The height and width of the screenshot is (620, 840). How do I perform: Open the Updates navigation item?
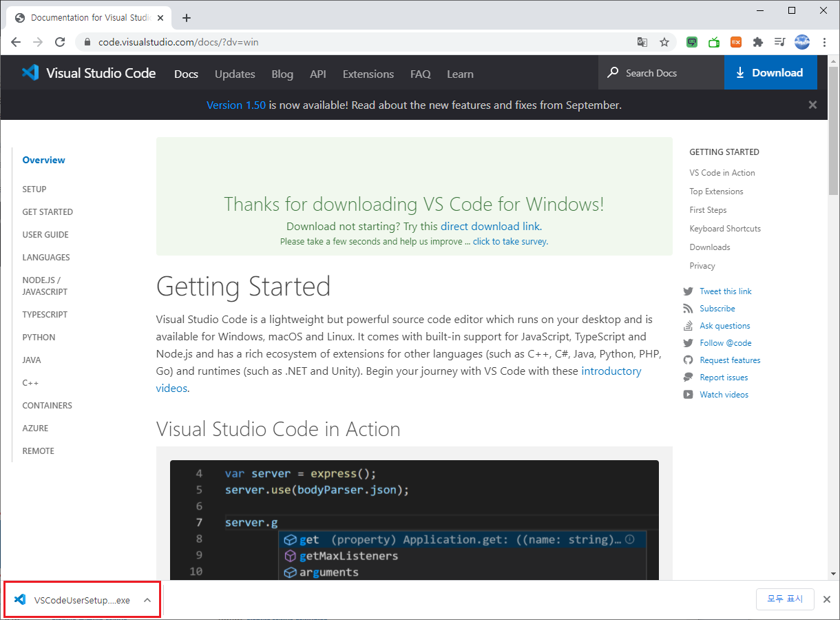point(235,74)
